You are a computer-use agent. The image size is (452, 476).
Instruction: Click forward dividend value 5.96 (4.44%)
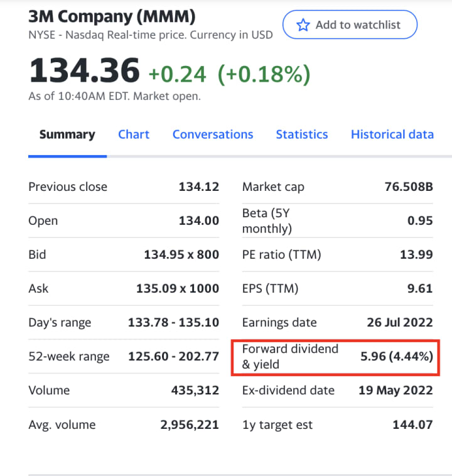pyautogui.click(x=397, y=357)
